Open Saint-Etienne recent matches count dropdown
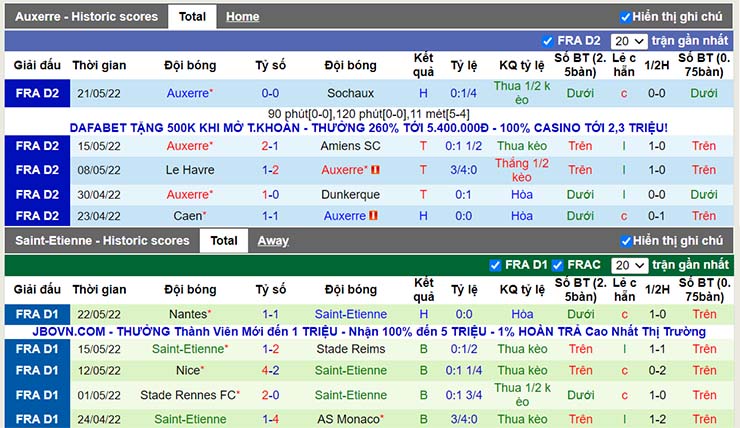 coord(629,266)
